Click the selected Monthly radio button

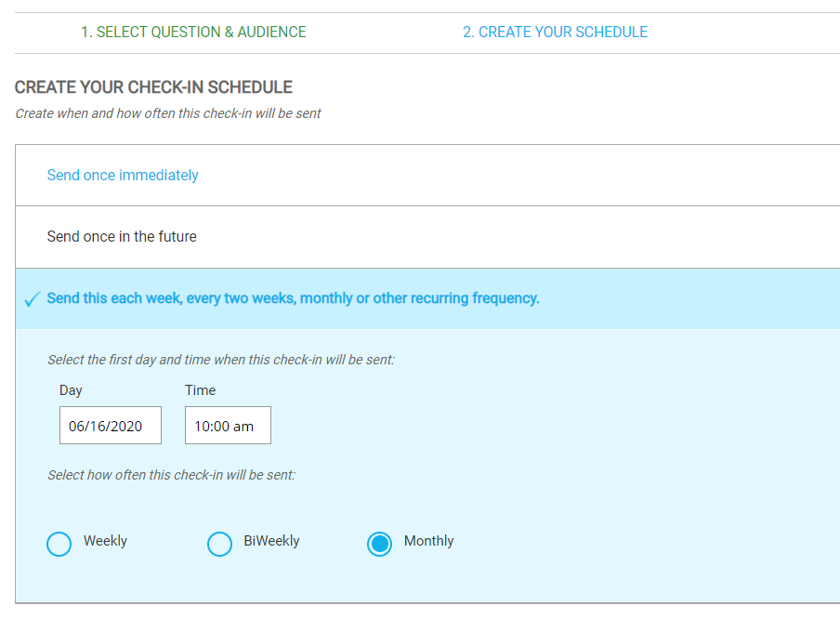click(x=379, y=544)
